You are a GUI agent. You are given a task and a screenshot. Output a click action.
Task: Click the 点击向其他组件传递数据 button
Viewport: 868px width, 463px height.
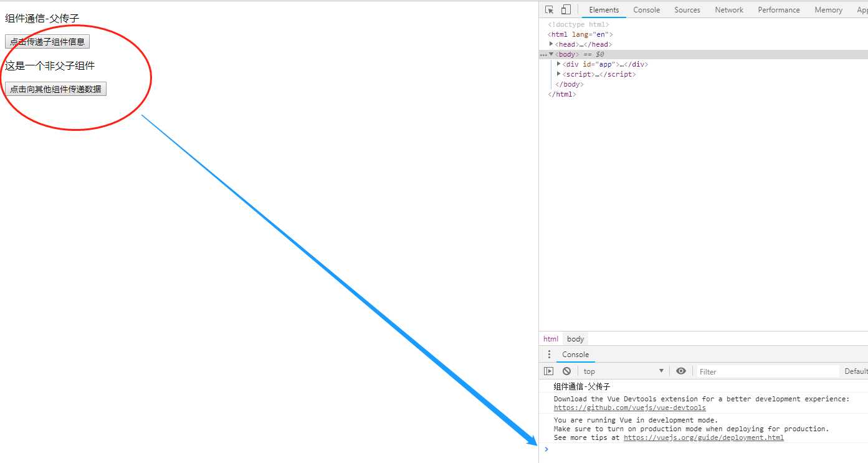point(55,89)
